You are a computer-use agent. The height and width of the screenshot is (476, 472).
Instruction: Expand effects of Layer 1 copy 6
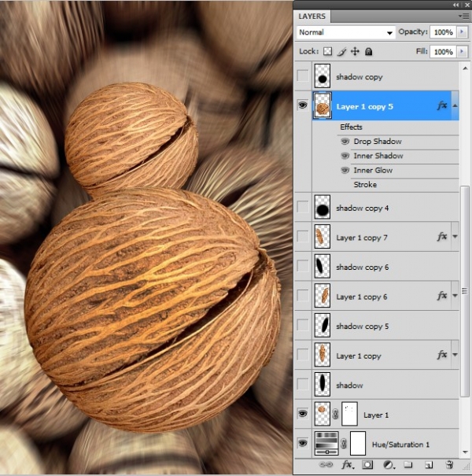coord(455,296)
